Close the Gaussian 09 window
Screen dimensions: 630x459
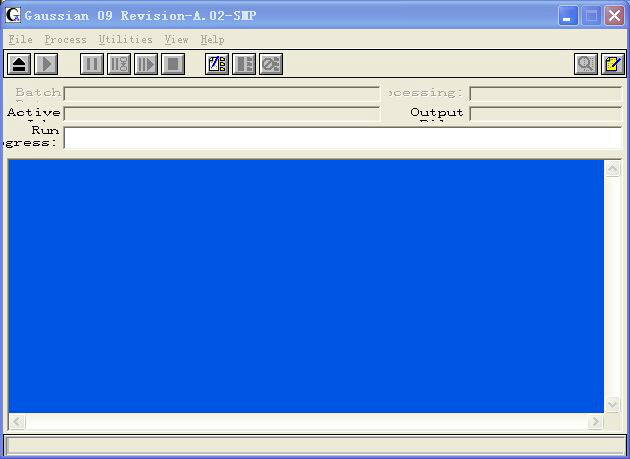pos(615,16)
